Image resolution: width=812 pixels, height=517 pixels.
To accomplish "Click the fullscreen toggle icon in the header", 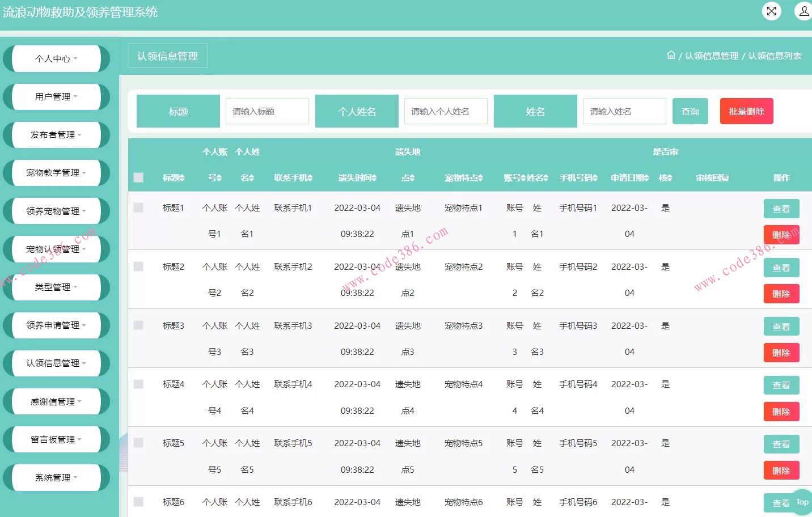I will 771,11.
